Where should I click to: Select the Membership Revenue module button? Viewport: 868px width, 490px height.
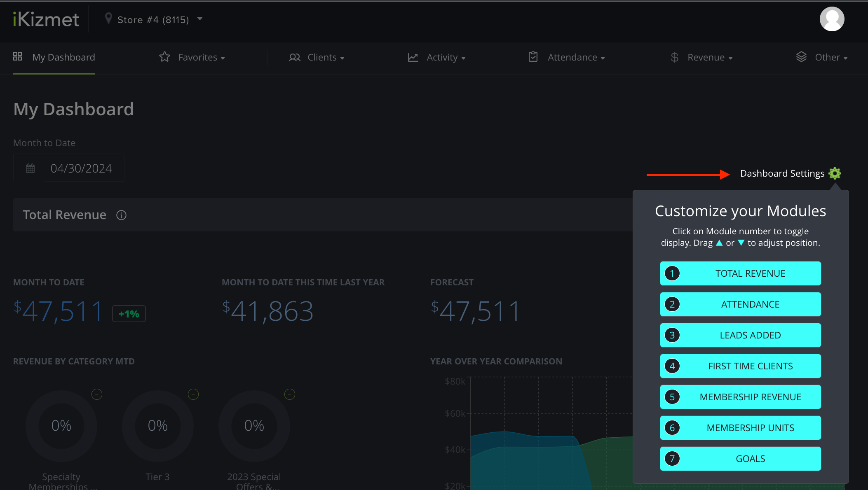point(750,397)
